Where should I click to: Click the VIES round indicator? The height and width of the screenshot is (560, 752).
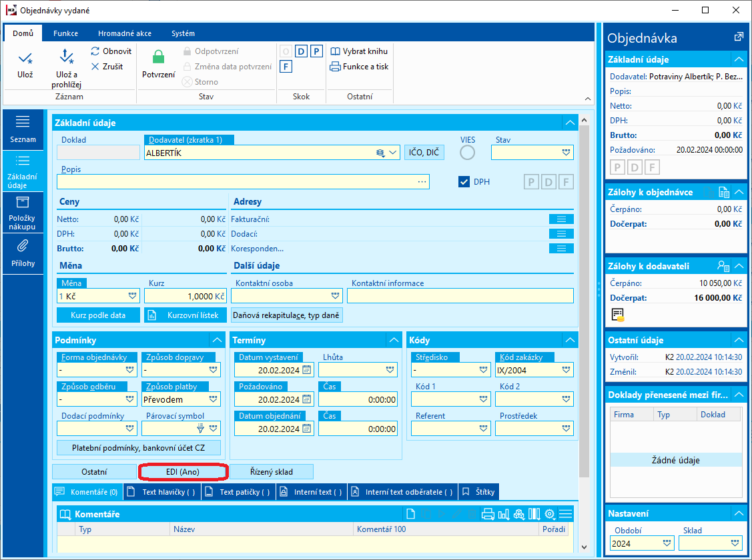[468, 153]
